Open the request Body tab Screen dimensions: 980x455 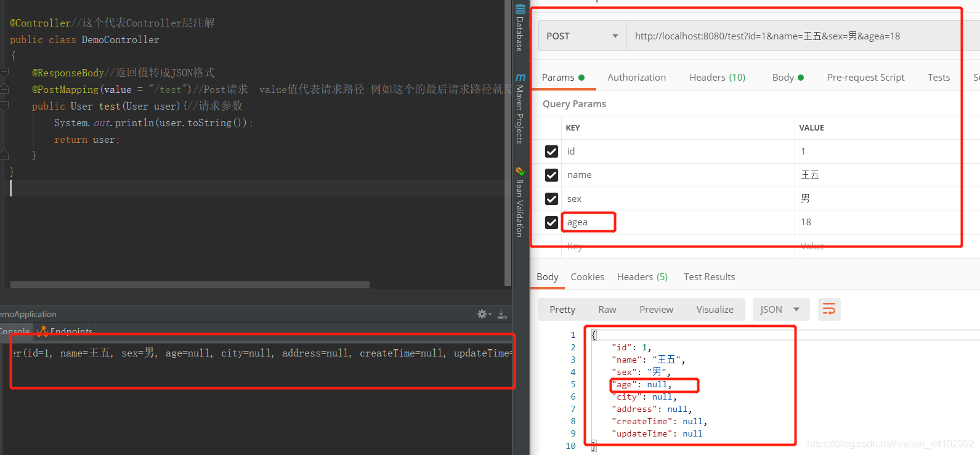coord(788,77)
